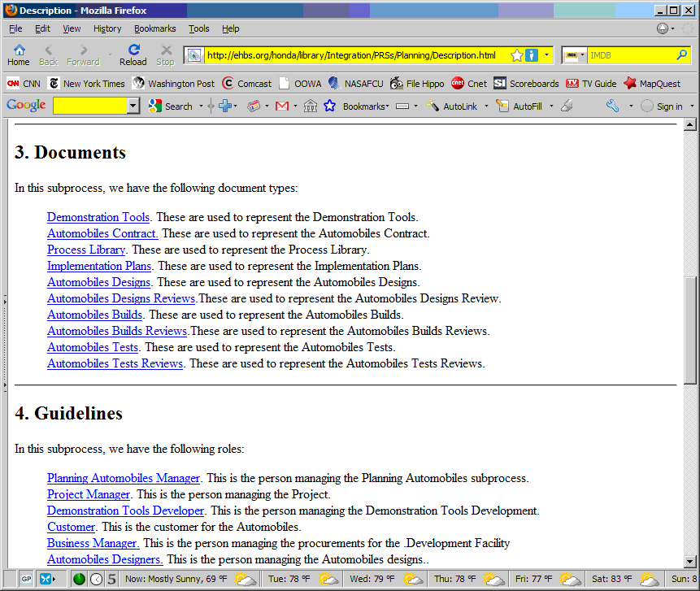Click the Google toolbar bookmark star

tap(329, 106)
